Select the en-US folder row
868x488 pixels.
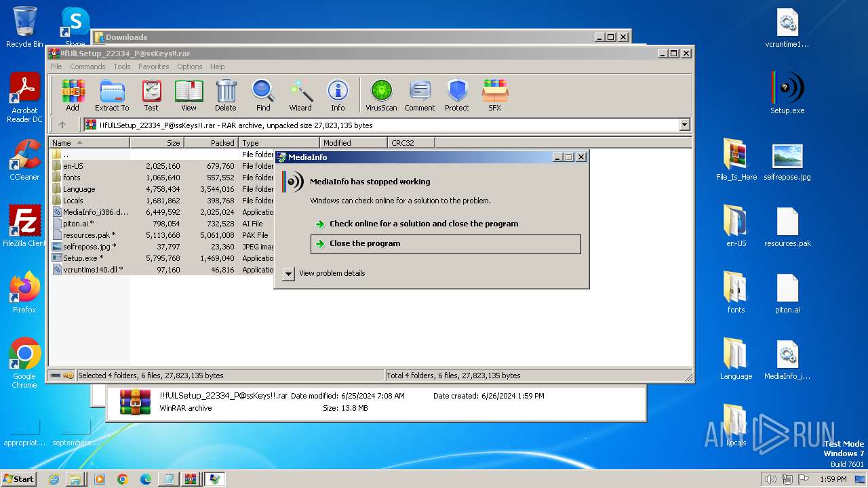(x=162, y=166)
